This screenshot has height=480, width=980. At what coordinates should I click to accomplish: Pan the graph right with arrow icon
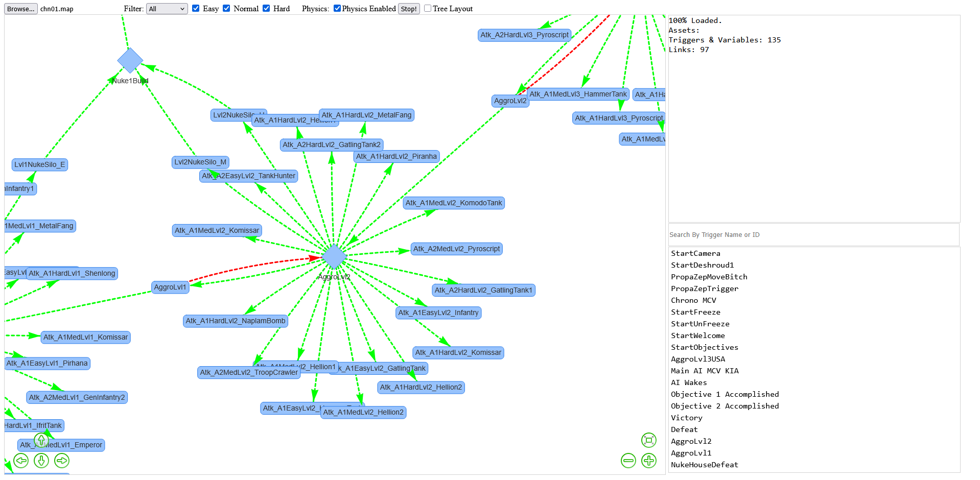tap(62, 461)
